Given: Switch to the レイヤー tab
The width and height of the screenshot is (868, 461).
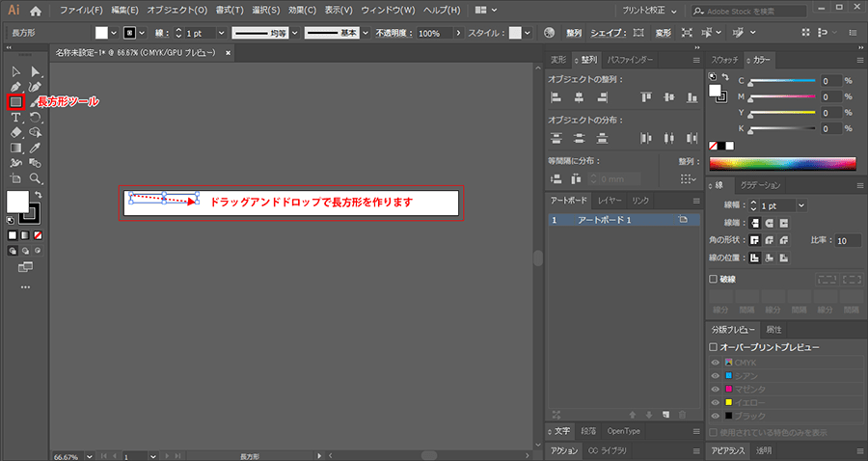Looking at the screenshot, I should coord(609,201).
